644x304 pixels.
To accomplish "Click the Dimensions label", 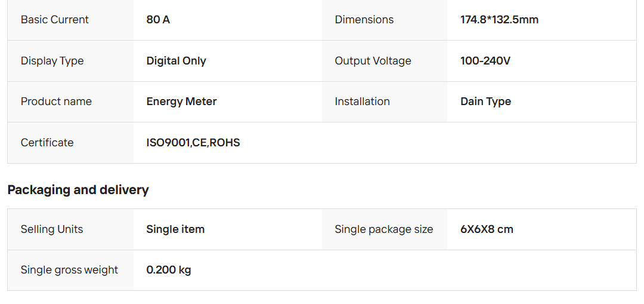I will pyautogui.click(x=364, y=20).
